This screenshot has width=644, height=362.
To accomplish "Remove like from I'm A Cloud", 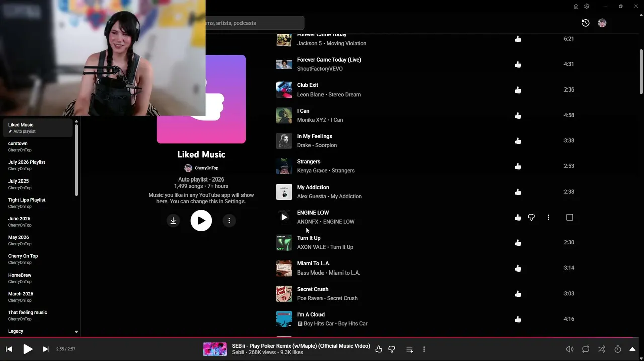I will click(x=518, y=319).
